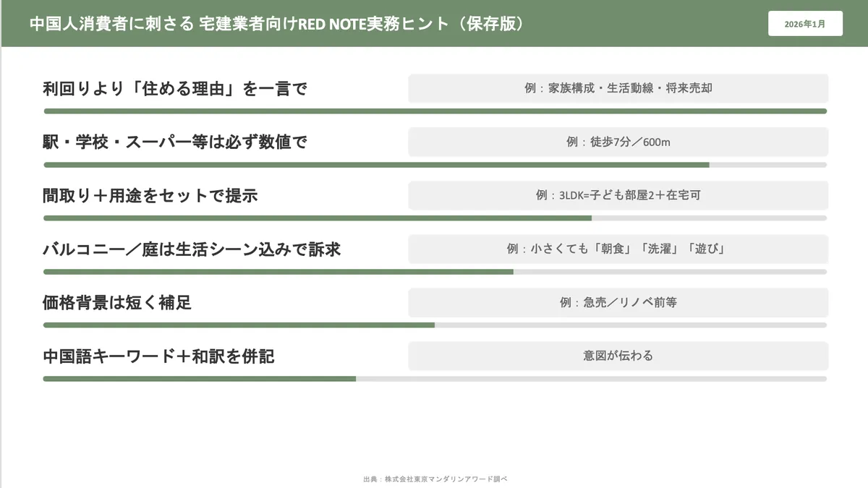
Task: Click the progress bar under 価格背景 heading
Action: pos(435,325)
